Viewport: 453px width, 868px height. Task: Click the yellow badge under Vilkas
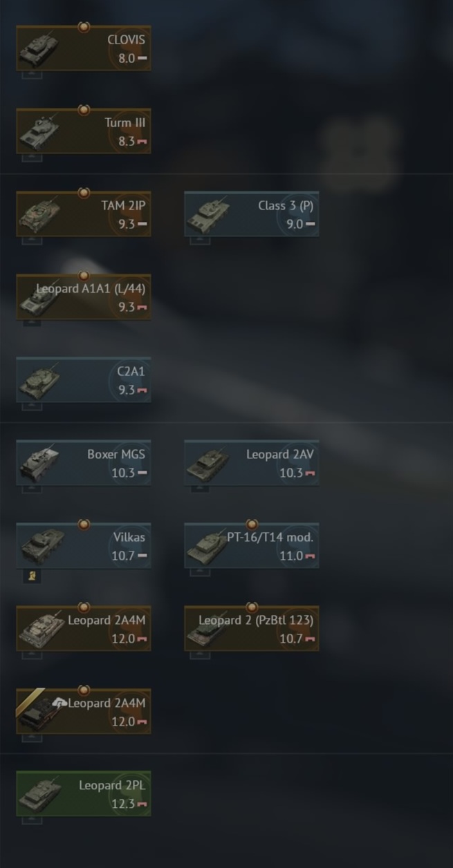[32, 576]
